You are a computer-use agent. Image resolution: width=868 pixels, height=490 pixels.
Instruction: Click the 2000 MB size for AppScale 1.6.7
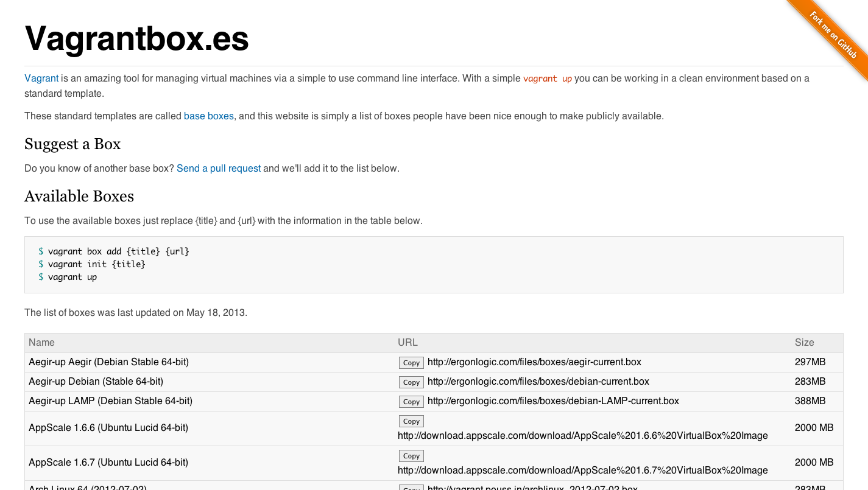pos(814,463)
